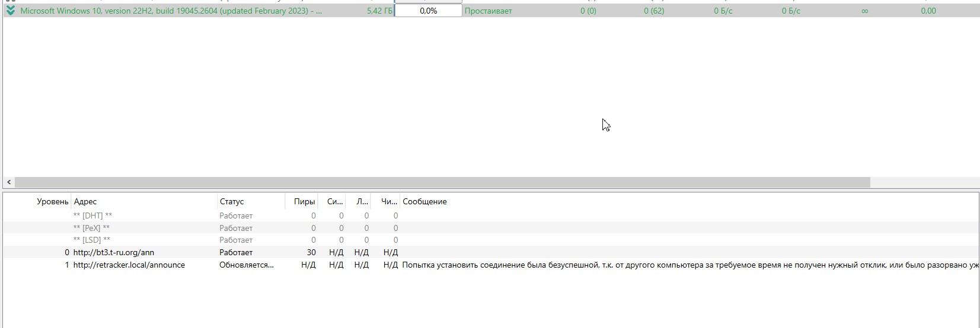Select the Microsoft Windows 10 torrent name

(171, 11)
